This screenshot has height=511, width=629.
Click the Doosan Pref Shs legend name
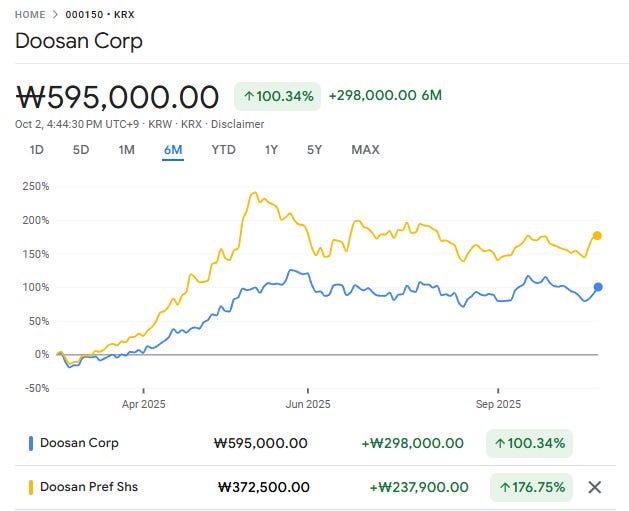89,487
